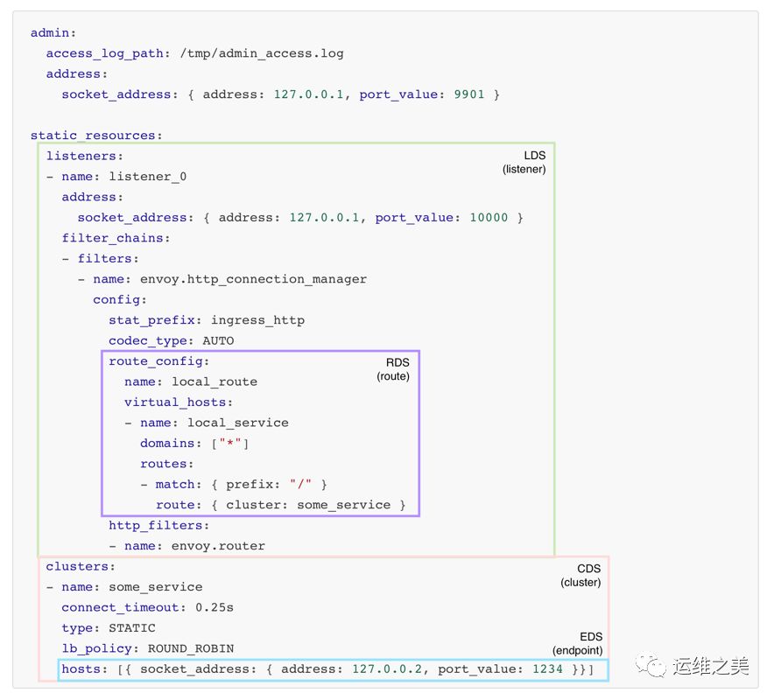Click 'envoy.http_connection_manager' filter name
The height and width of the screenshot is (700, 774).
(253, 280)
